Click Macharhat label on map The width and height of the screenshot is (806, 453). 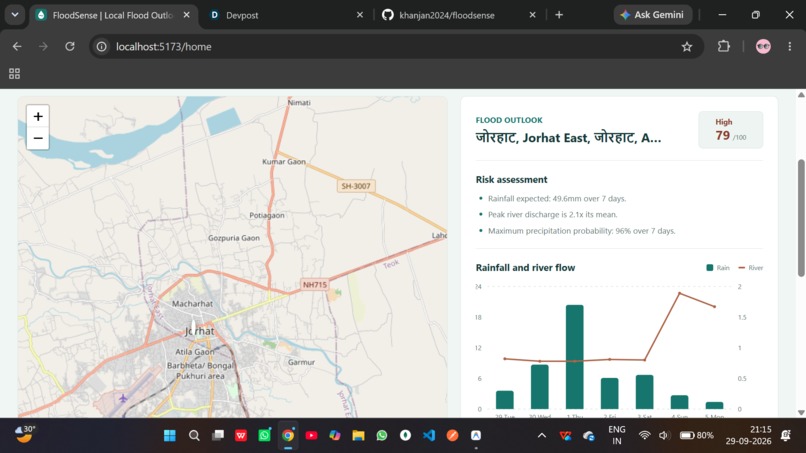click(192, 304)
